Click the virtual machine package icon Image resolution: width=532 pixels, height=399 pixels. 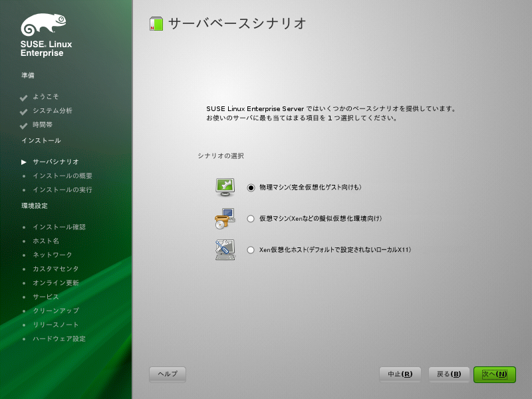pos(225,219)
